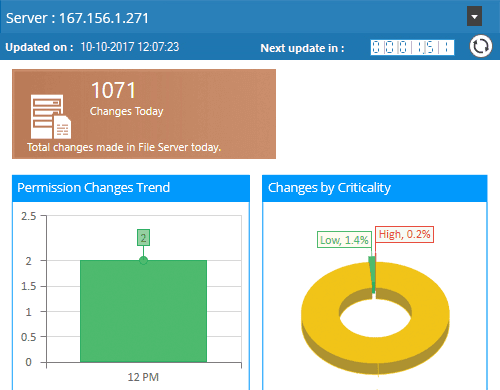The height and width of the screenshot is (390, 500).
Task: Click the Updated on : label
Action: 39,47
